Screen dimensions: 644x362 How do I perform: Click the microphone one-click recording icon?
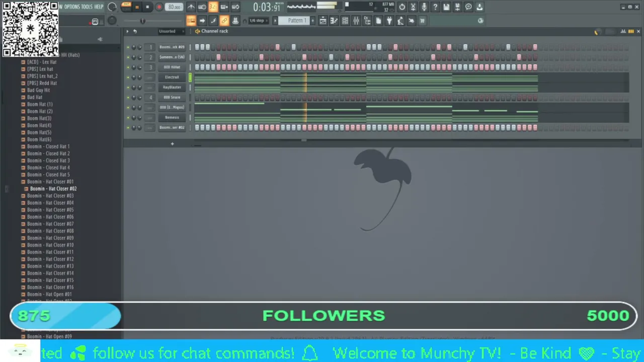[424, 7]
